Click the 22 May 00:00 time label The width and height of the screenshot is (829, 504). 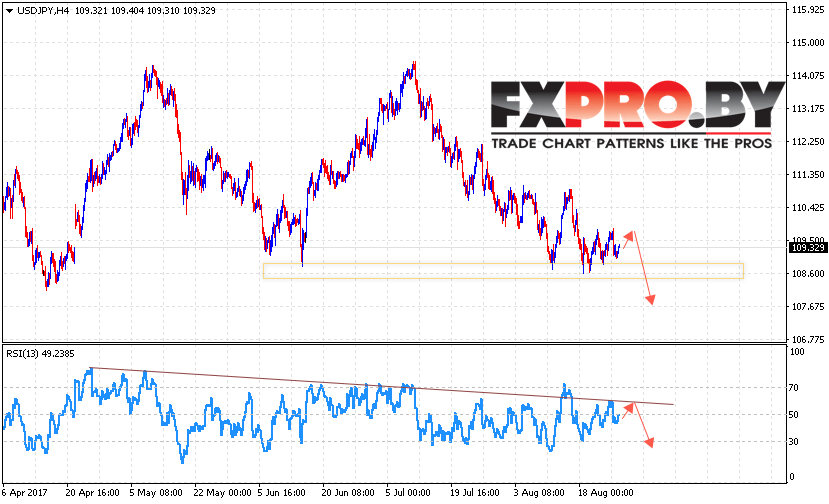pyautogui.click(x=222, y=493)
